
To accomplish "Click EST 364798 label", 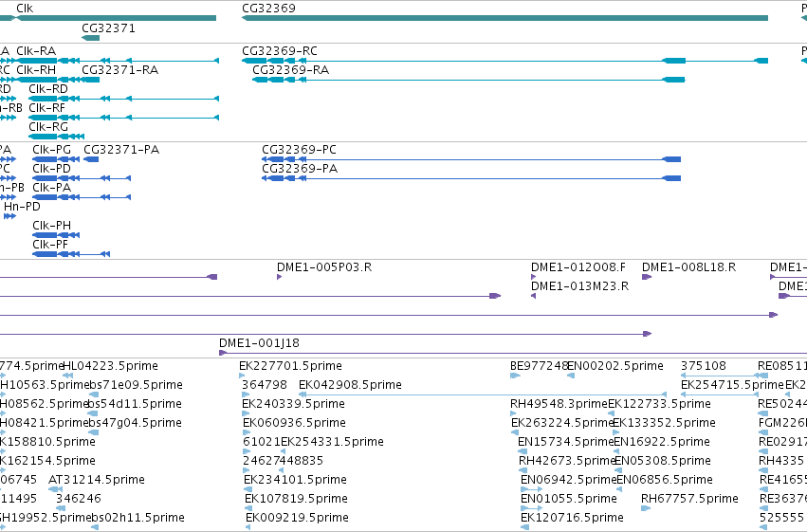I will point(265,385).
